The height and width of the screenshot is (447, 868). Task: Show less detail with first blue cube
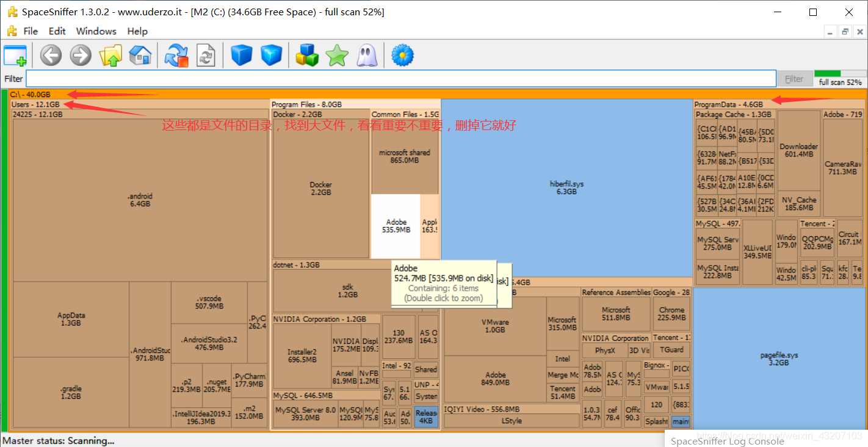click(242, 56)
